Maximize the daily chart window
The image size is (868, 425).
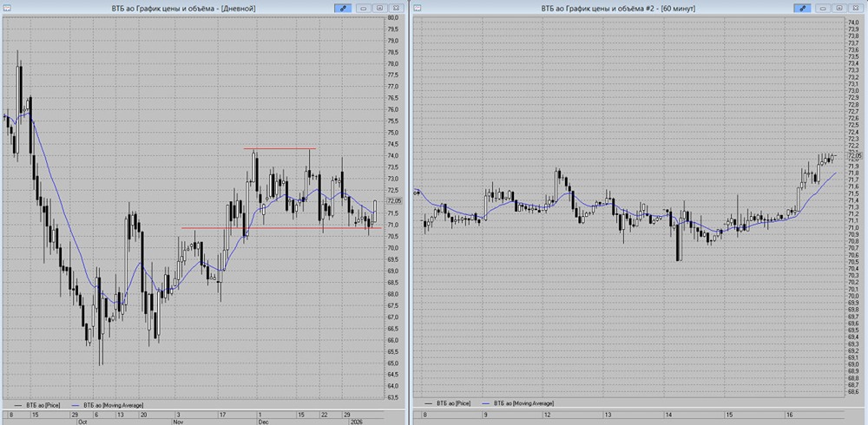click(379, 9)
